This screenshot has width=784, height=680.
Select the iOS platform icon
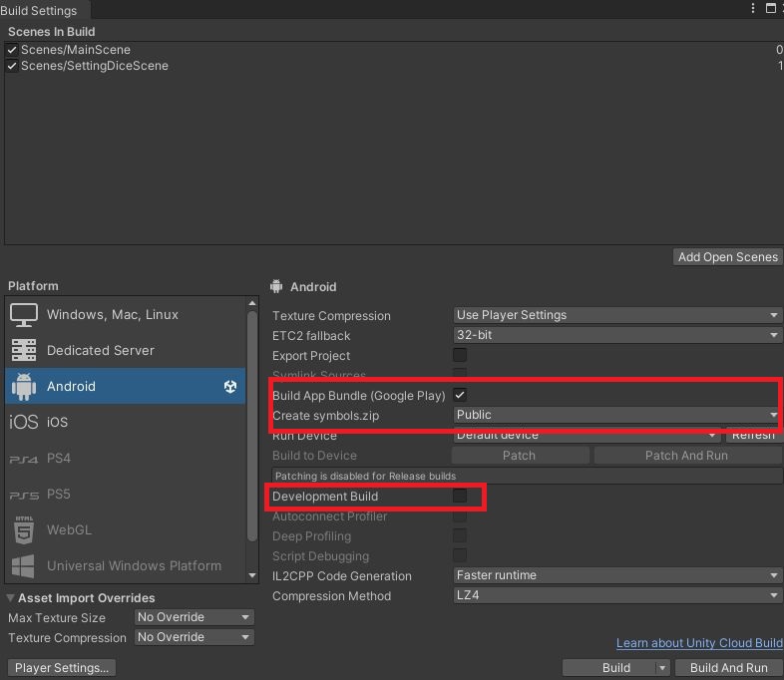click(24, 422)
